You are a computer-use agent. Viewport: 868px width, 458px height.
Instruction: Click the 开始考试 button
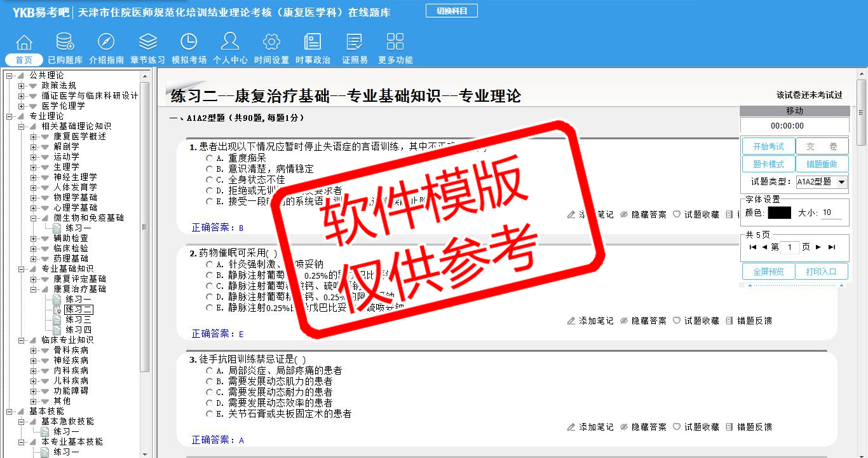768,146
